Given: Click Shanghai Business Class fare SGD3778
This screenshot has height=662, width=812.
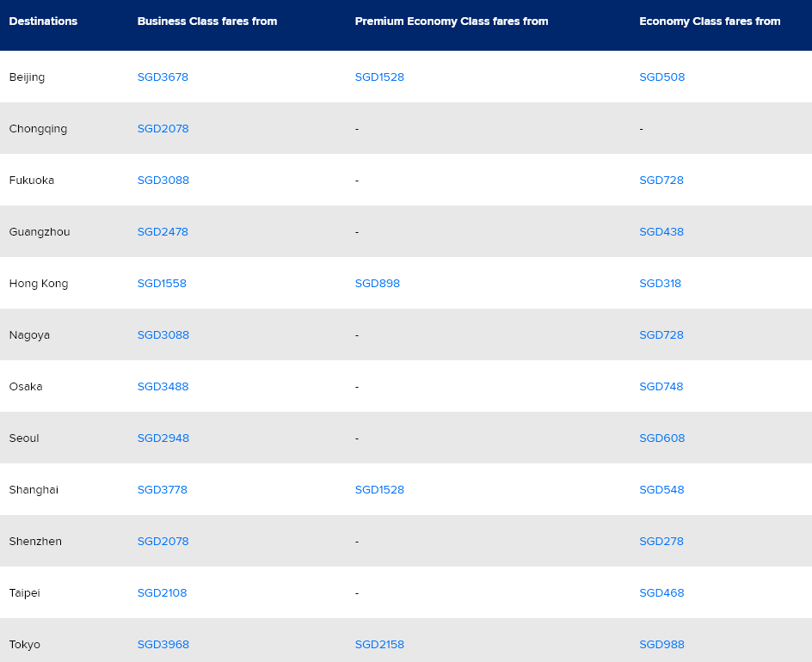Looking at the screenshot, I should (162, 490).
